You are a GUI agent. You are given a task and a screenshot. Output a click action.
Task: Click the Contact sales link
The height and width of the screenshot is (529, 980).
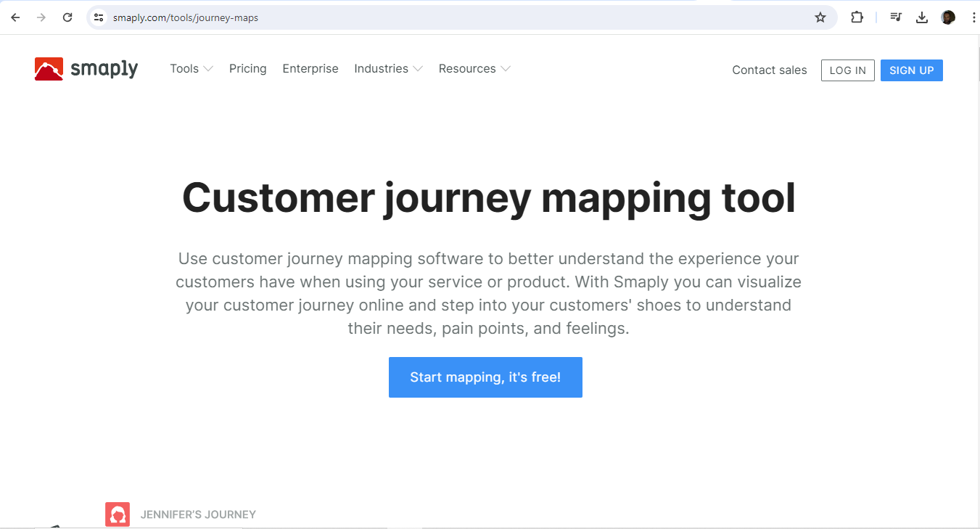pos(769,70)
